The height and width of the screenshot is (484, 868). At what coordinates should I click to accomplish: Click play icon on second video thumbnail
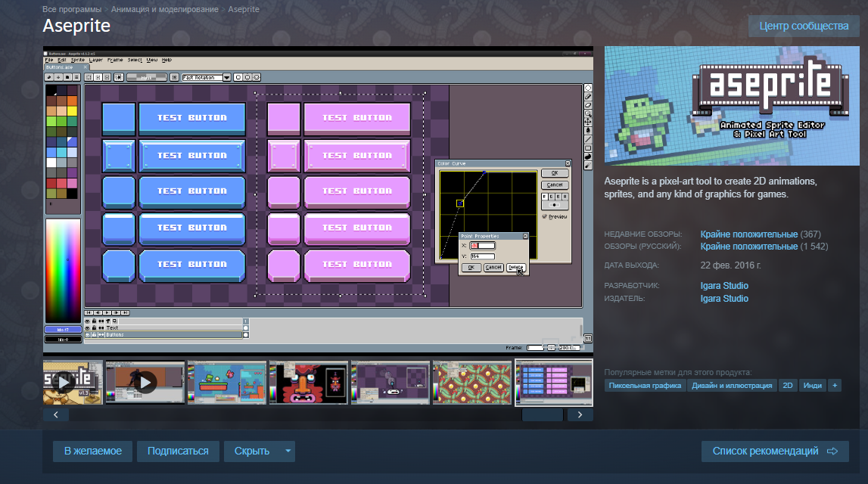coord(145,382)
